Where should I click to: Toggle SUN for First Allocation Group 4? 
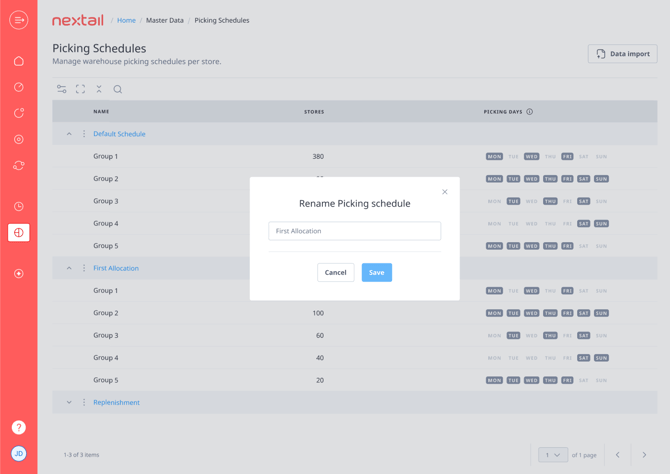coord(601,358)
